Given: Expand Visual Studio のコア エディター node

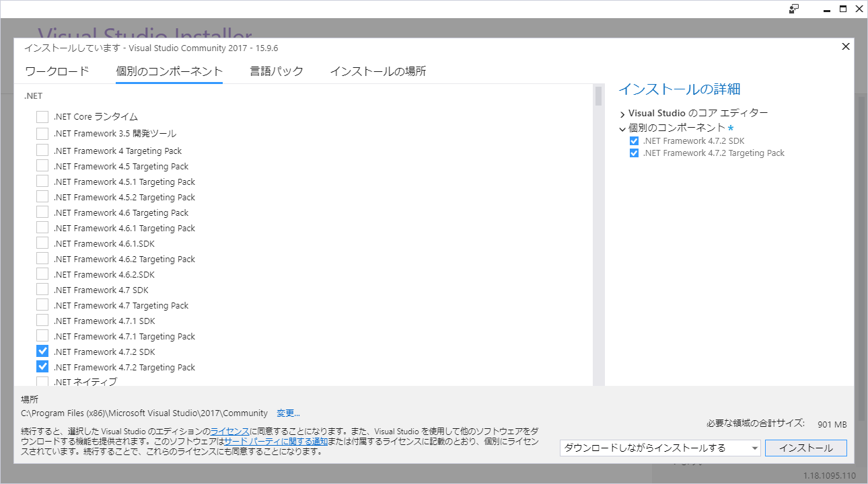Looking at the screenshot, I should [x=622, y=114].
